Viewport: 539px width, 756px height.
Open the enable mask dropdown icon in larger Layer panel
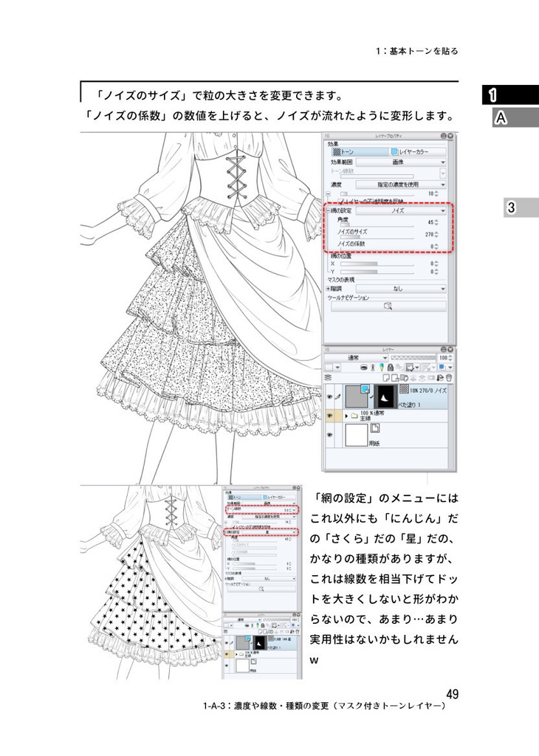(x=412, y=368)
